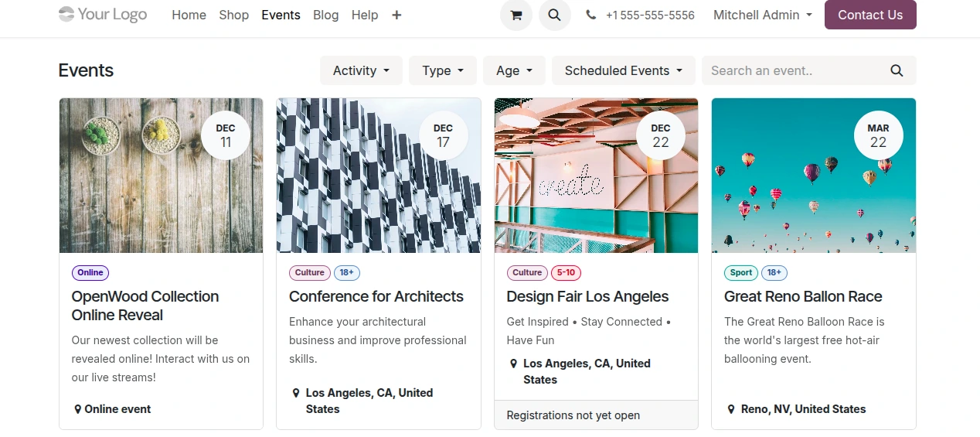Click the plus icon in navigation bar
Viewport: 980px width, 437px height.
tap(396, 15)
